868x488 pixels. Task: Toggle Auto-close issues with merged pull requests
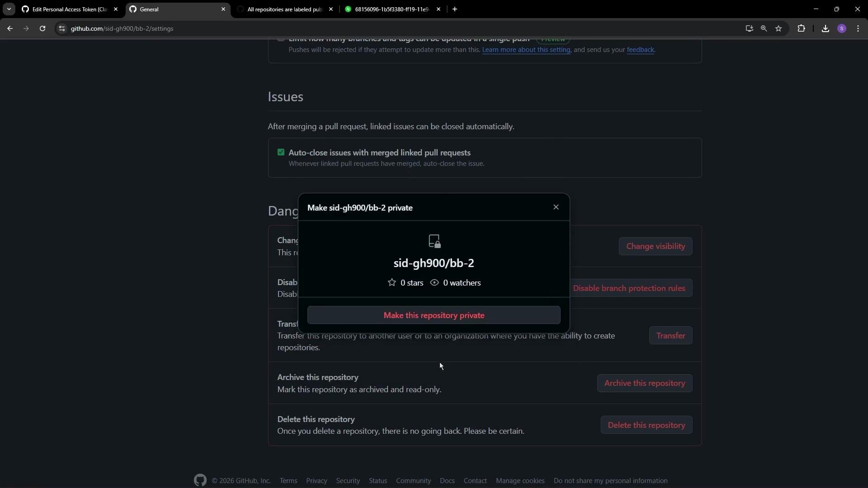click(x=281, y=152)
